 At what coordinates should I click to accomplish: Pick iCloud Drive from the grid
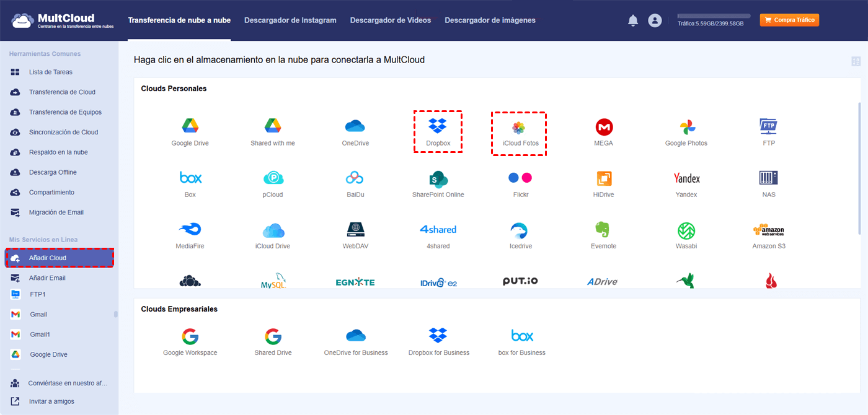point(273,230)
